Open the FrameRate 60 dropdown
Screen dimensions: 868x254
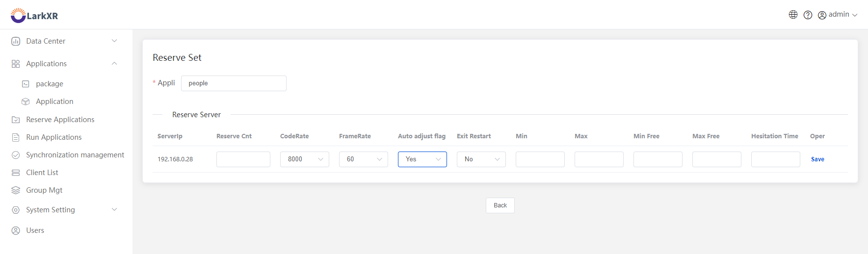[x=364, y=159]
